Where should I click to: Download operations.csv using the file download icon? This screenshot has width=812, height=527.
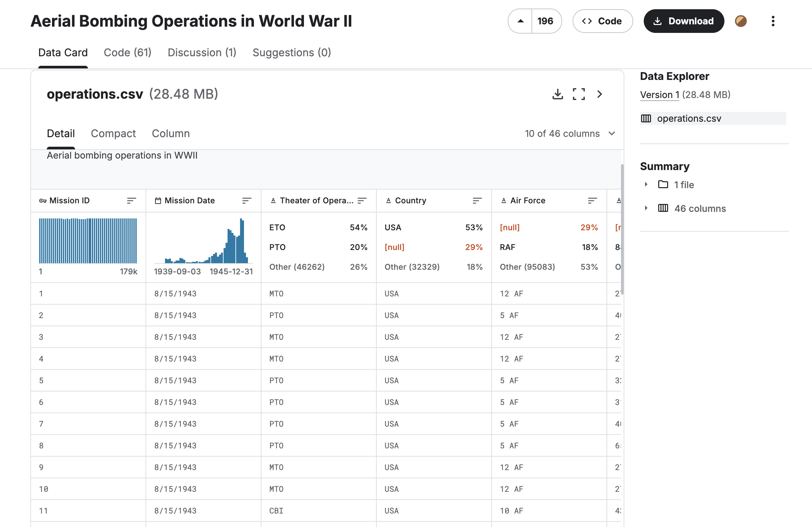[x=557, y=94]
